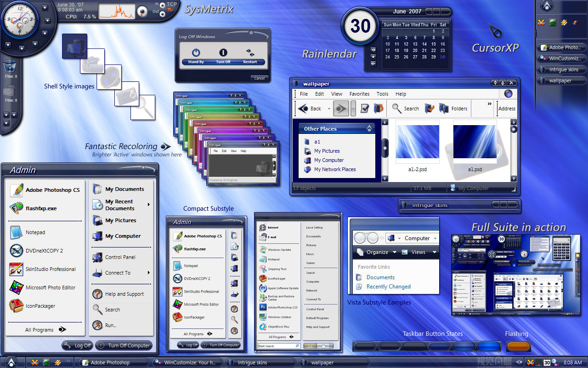Open the Favorites menu in wallpaper window
The height and width of the screenshot is (368, 588).
pyautogui.click(x=359, y=94)
